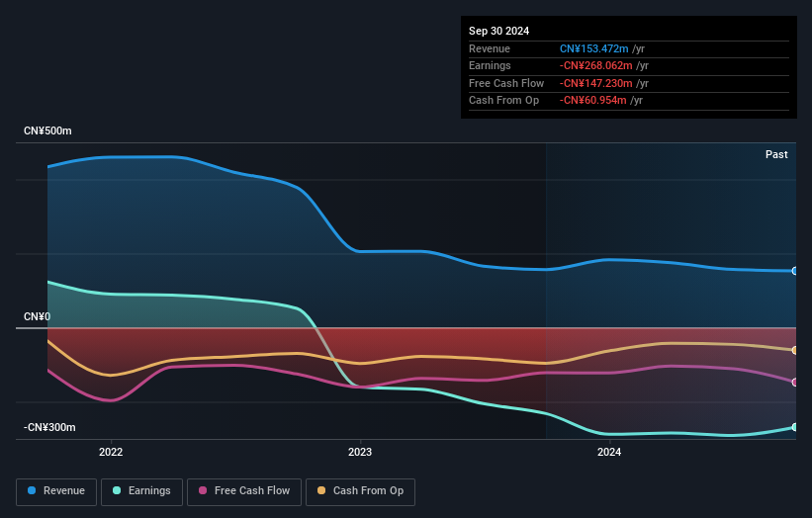Click the blue Revenue endpoint marker
The width and height of the screenshot is (812, 518).
pyautogui.click(x=795, y=271)
